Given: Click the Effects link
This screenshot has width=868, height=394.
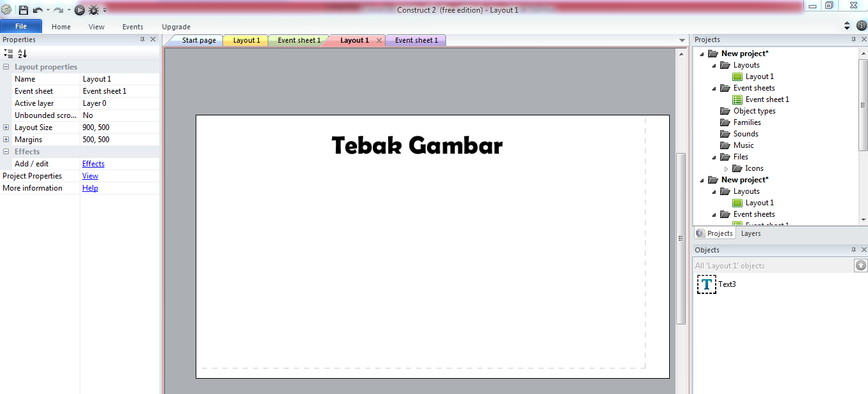Looking at the screenshot, I should coord(93,164).
